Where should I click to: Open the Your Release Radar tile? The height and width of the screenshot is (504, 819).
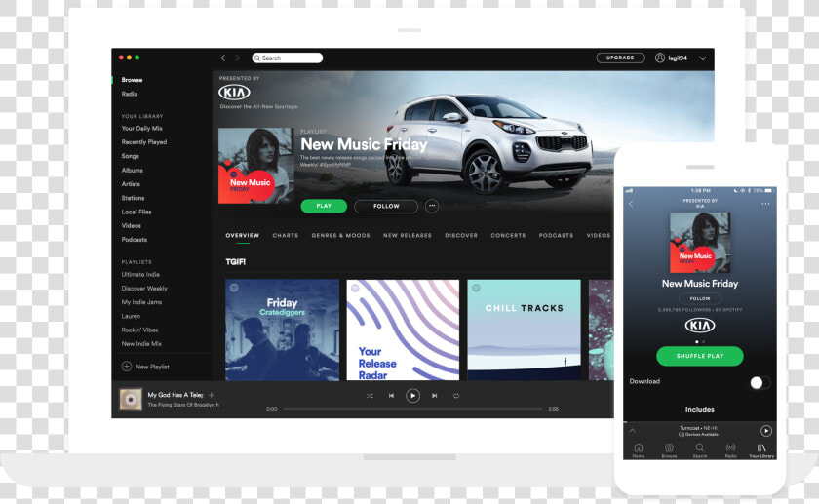(403, 330)
